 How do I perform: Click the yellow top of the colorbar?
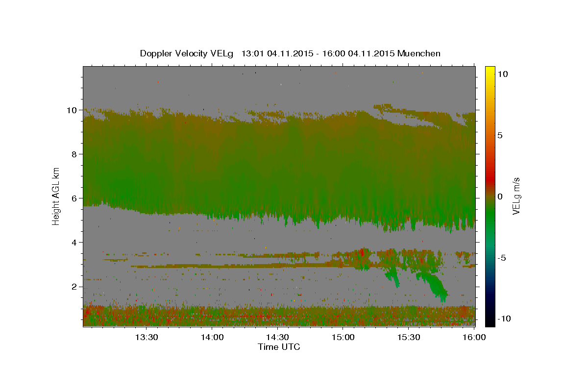[x=490, y=71]
